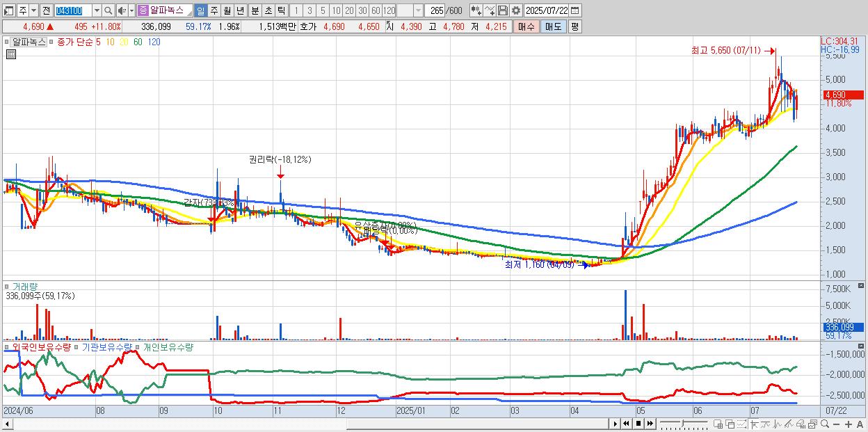Click the diagonal line drawing tool icon
This screenshot has width=868, height=432.
coord(789,424)
